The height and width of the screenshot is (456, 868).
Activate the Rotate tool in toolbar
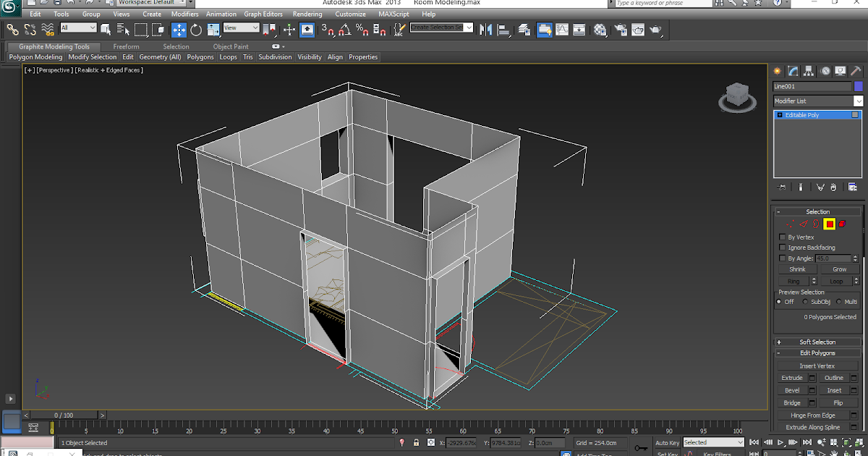(x=196, y=30)
